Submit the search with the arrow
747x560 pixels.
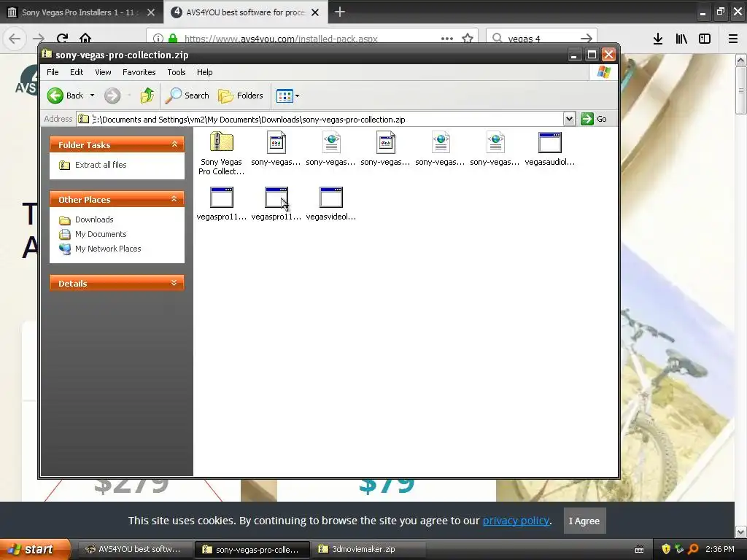(x=587, y=38)
